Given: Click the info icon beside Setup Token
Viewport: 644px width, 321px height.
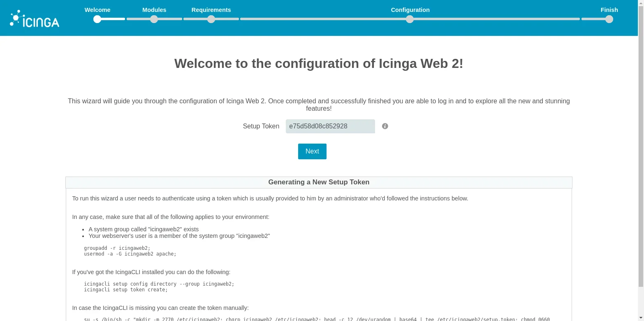Looking at the screenshot, I should coord(385,126).
